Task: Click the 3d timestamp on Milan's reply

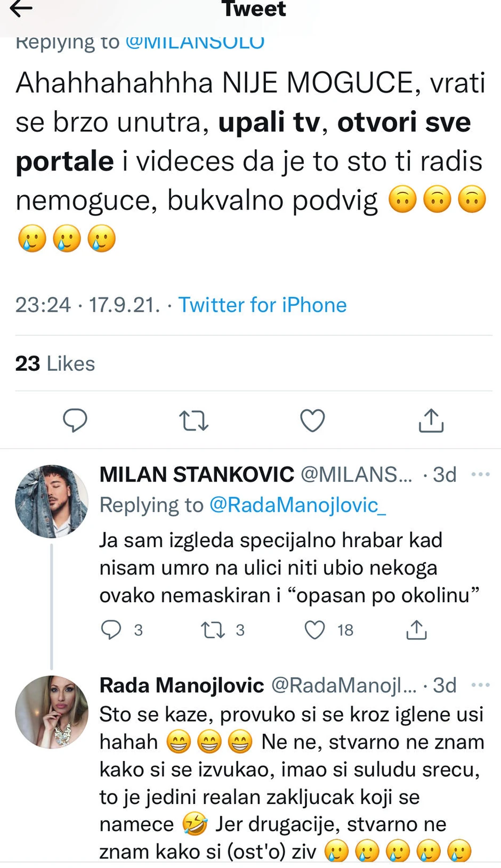Action: coord(446,474)
